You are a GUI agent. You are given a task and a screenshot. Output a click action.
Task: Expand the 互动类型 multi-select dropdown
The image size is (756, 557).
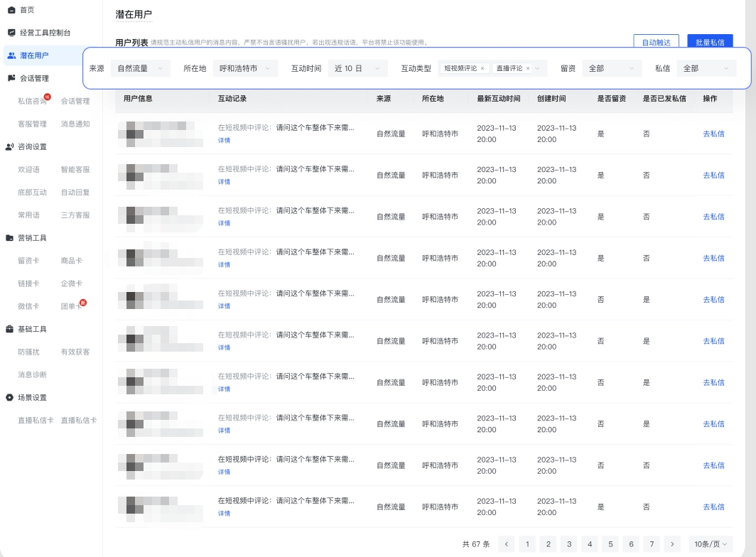coord(538,68)
